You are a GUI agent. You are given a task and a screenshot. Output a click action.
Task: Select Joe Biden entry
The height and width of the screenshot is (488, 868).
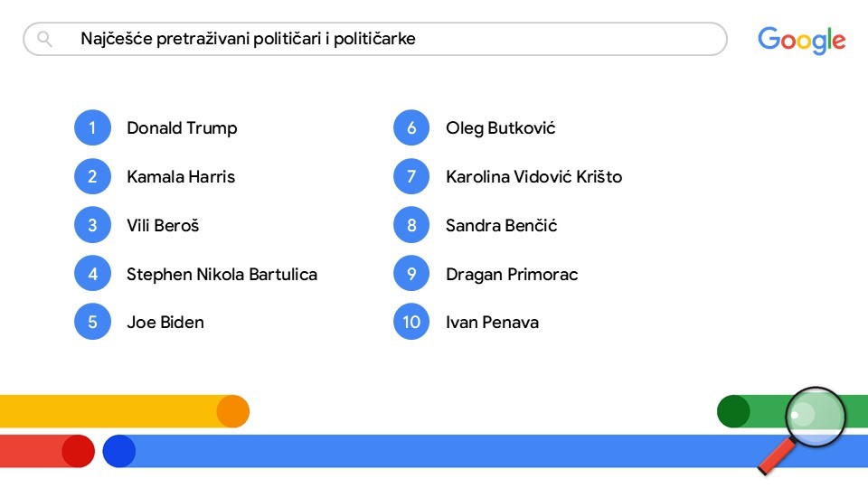tap(165, 322)
